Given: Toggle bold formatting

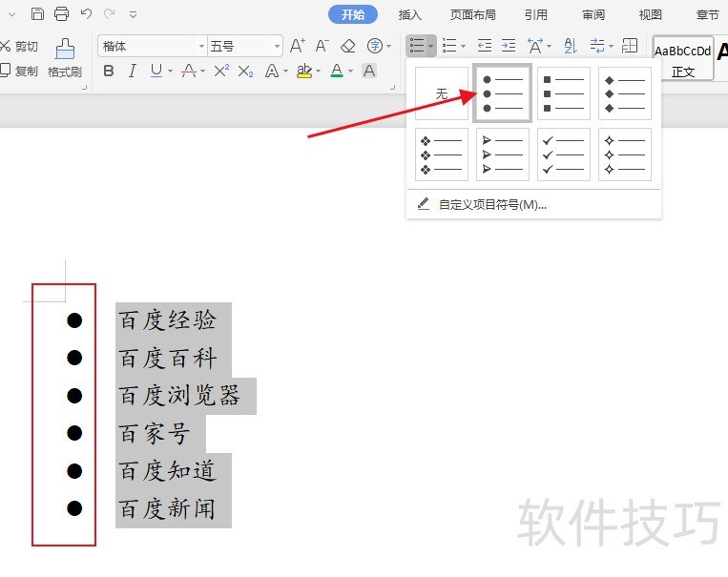Looking at the screenshot, I should click(x=109, y=71).
